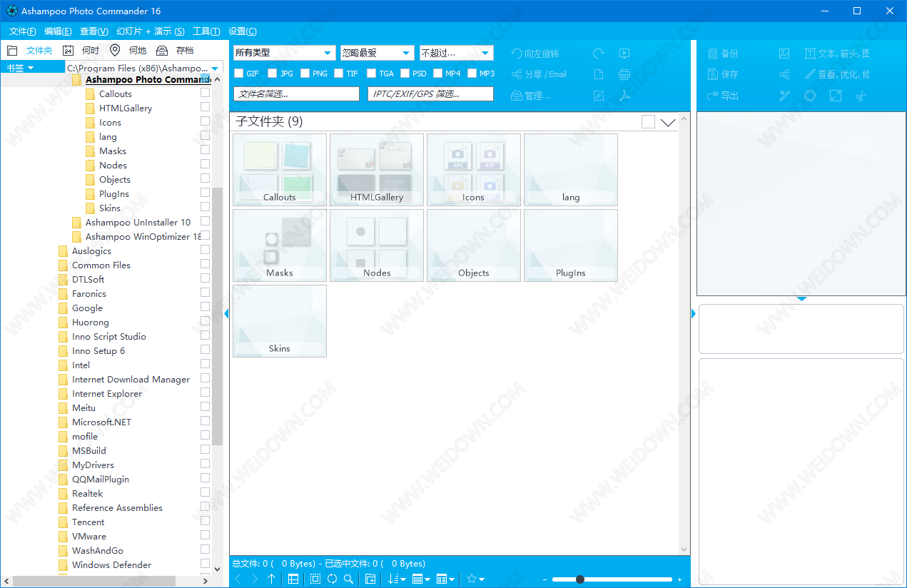This screenshot has width=907, height=588.
Task: Click the magnifier search icon
Action: coord(348,579)
